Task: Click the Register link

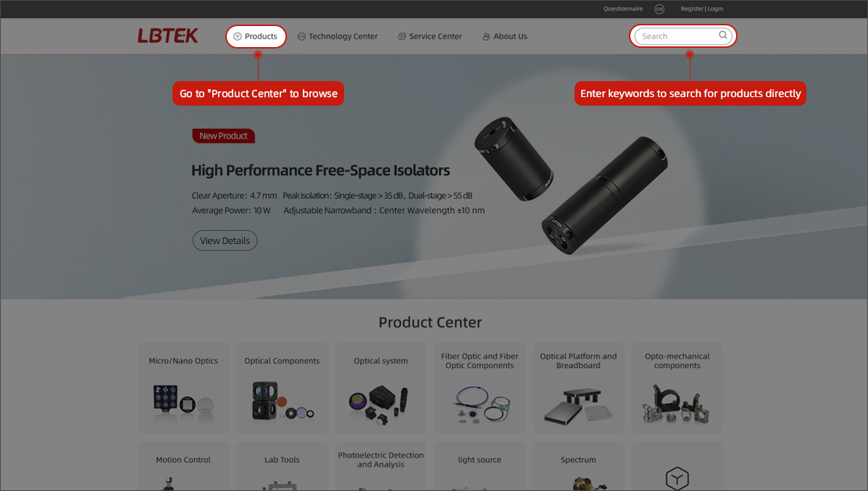Action: point(691,9)
